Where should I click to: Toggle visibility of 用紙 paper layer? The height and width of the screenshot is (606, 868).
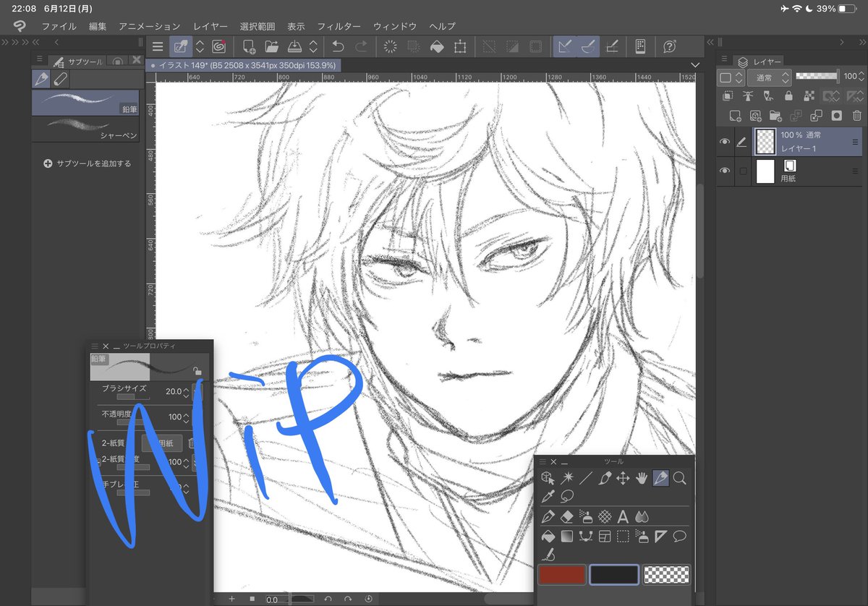(725, 171)
